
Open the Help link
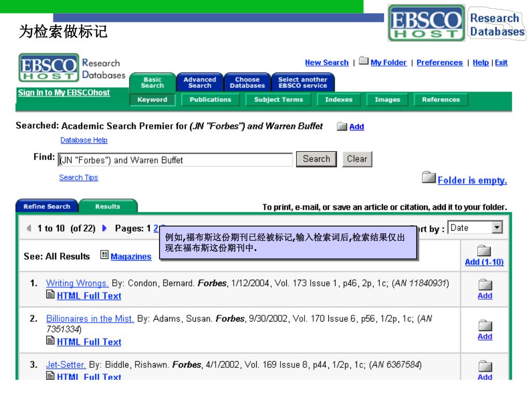[481, 62]
